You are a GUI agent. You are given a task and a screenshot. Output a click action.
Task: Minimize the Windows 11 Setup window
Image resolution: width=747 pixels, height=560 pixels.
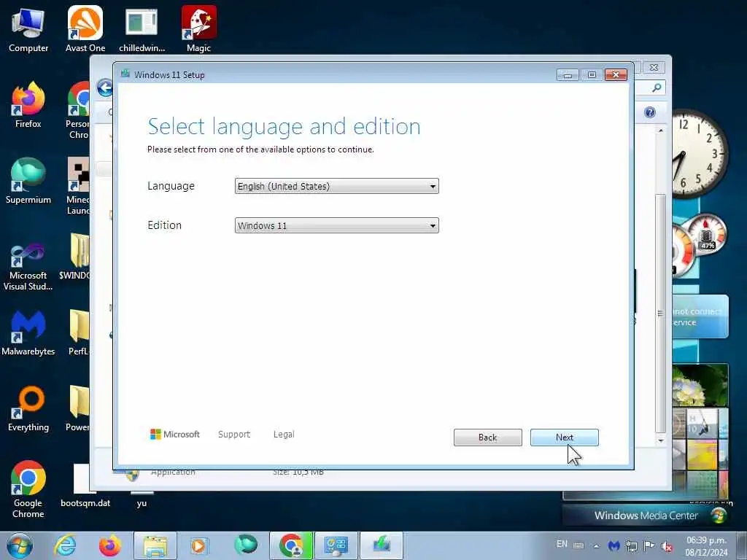(568, 75)
